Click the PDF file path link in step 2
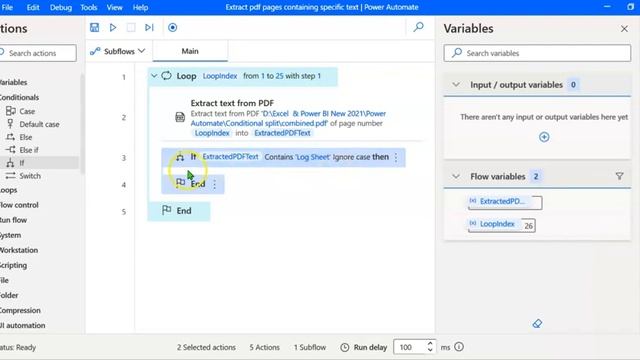Image resolution: width=640 pixels, height=360 pixels. pyautogui.click(x=288, y=118)
